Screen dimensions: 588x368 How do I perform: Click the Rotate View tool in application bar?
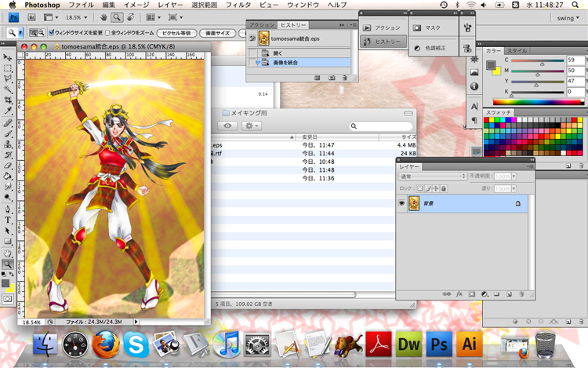click(130, 17)
